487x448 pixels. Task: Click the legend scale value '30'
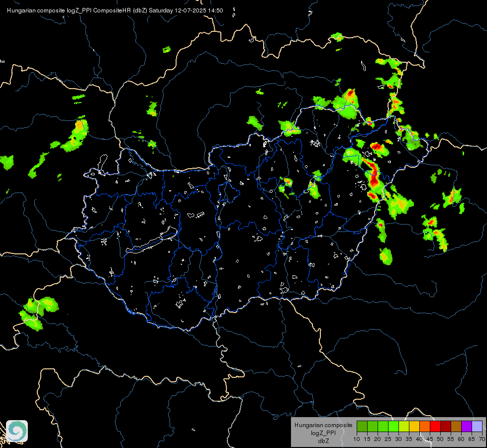coord(398,439)
